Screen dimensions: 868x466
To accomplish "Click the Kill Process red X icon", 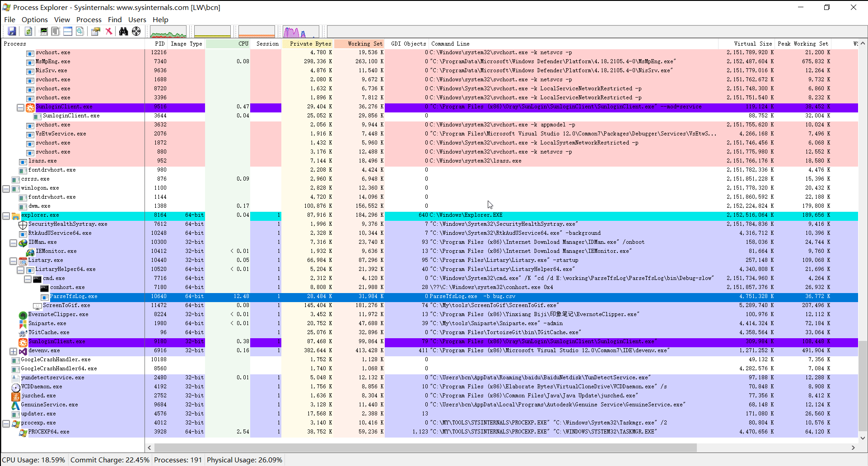I will click(108, 31).
